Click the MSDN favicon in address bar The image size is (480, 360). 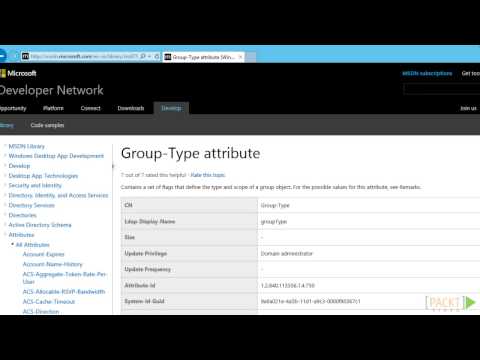click(25, 56)
